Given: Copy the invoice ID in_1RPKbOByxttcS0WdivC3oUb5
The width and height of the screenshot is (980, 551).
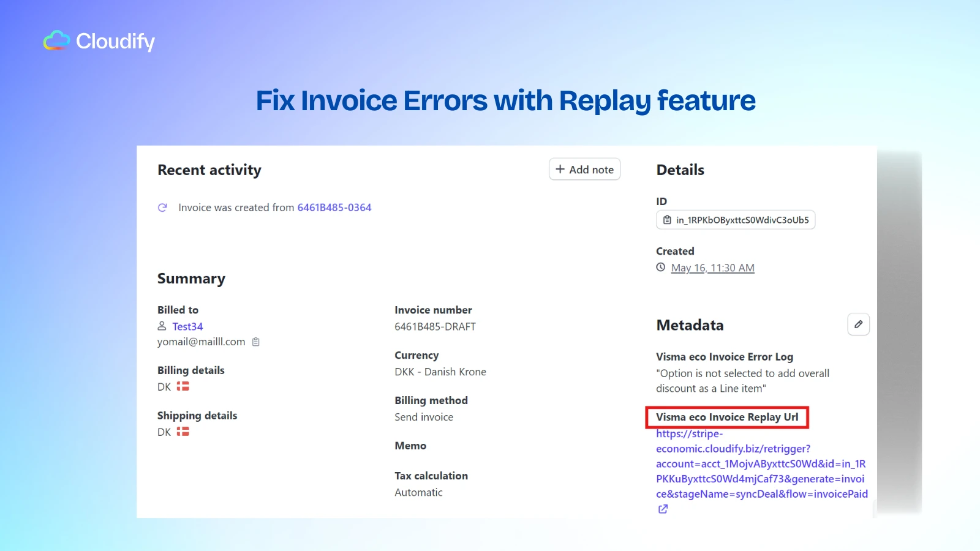Looking at the screenshot, I should [x=736, y=220].
